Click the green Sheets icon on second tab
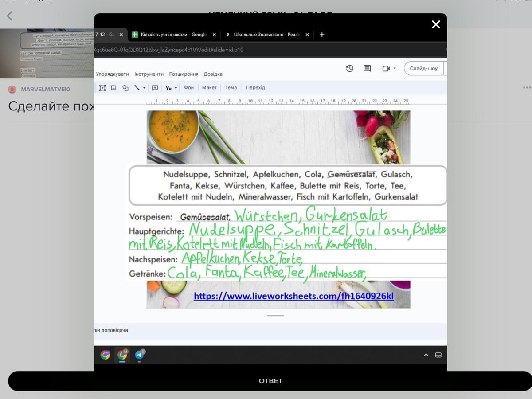The image size is (532, 399). pyautogui.click(x=135, y=35)
